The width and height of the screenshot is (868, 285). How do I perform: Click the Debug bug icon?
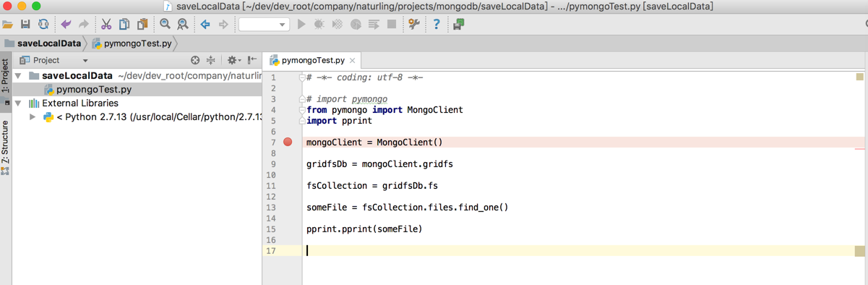319,25
